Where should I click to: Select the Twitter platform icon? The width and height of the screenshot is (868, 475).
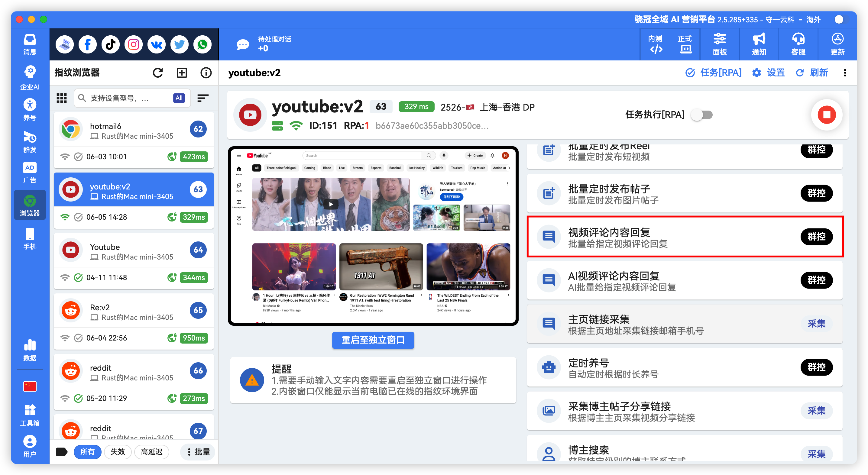click(x=179, y=44)
